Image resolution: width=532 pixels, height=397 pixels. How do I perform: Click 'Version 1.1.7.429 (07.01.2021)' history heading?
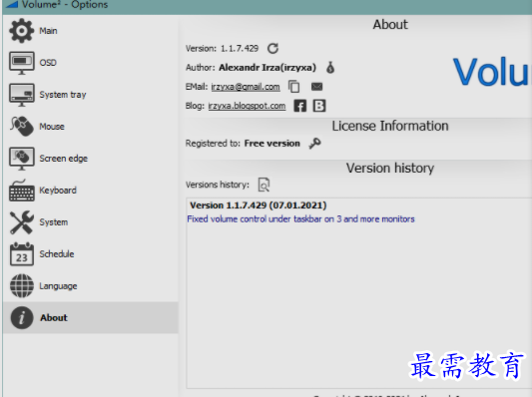[258, 205]
